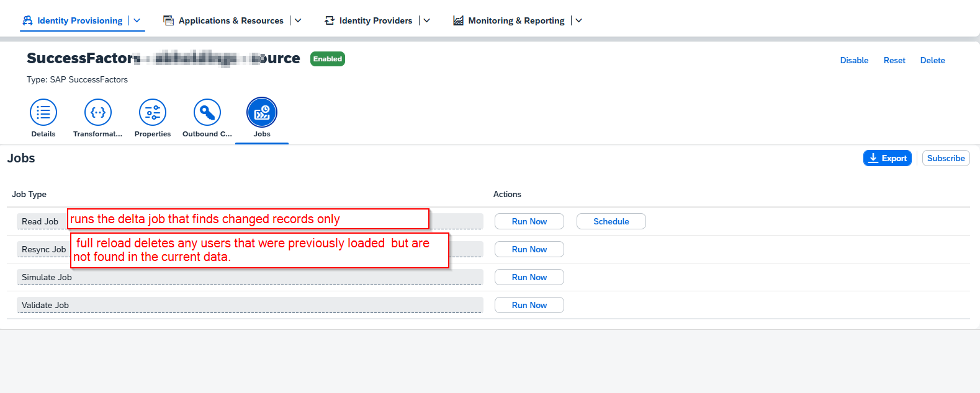The width and height of the screenshot is (980, 393).
Task: Click the Identity Provisioning people icon
Action: click(x=27, y=20)
